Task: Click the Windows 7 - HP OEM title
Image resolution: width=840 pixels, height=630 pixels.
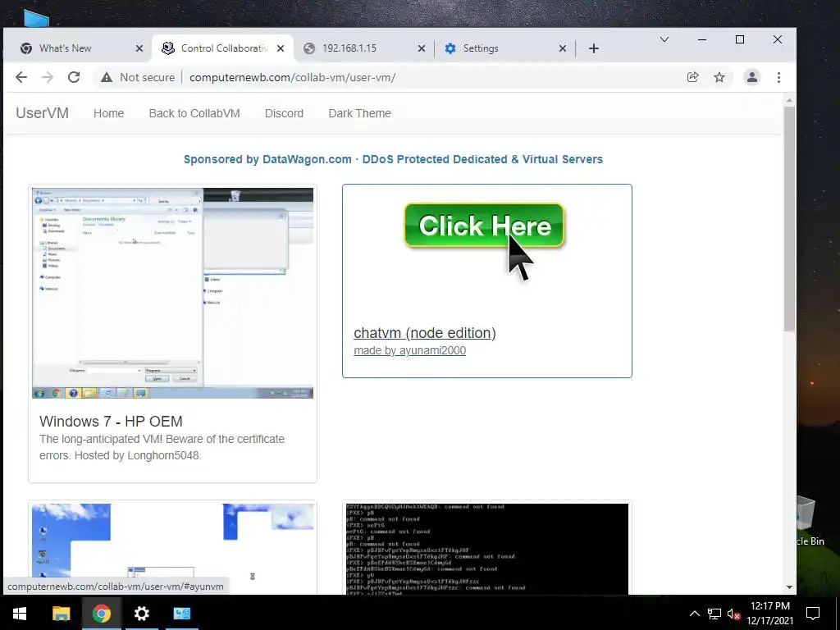Action: pyautogui.click(x=111, y=421)
